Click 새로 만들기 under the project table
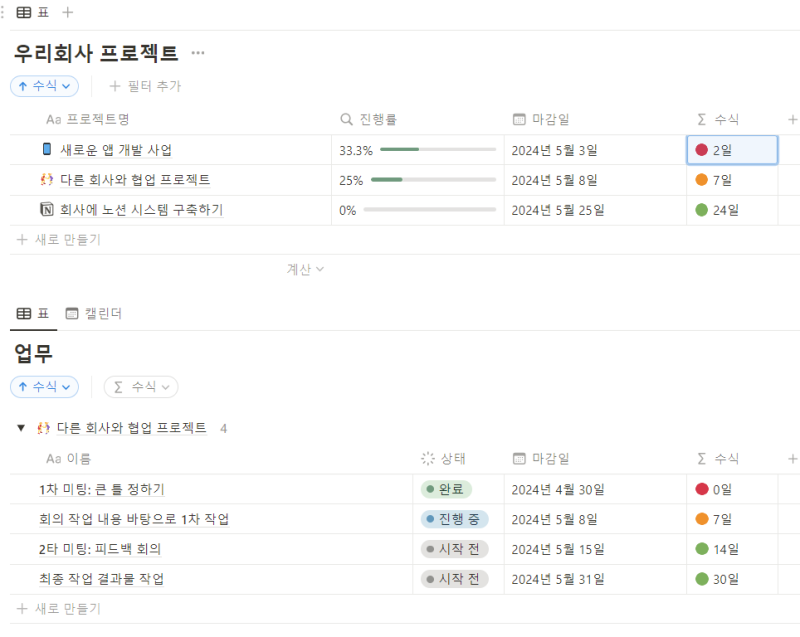 point(59,240)
